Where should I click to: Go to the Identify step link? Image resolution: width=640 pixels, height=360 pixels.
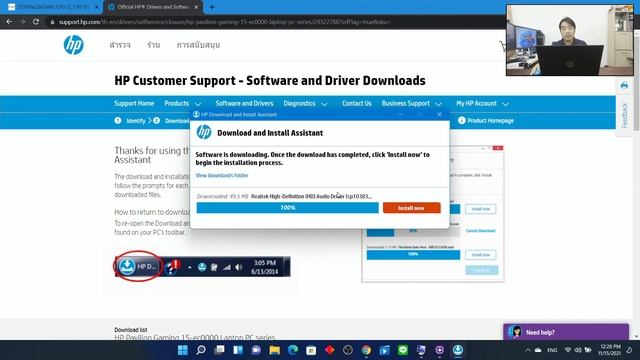click(x=136, y=121)
